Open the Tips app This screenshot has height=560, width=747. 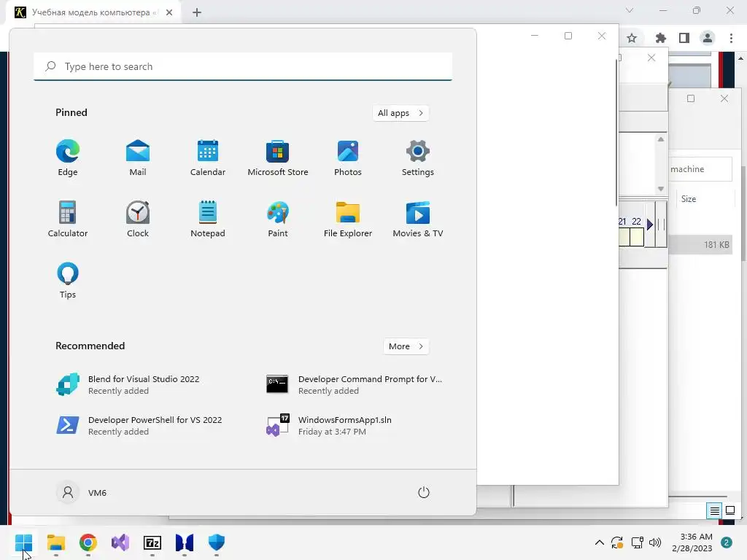(x=68, y=281)
